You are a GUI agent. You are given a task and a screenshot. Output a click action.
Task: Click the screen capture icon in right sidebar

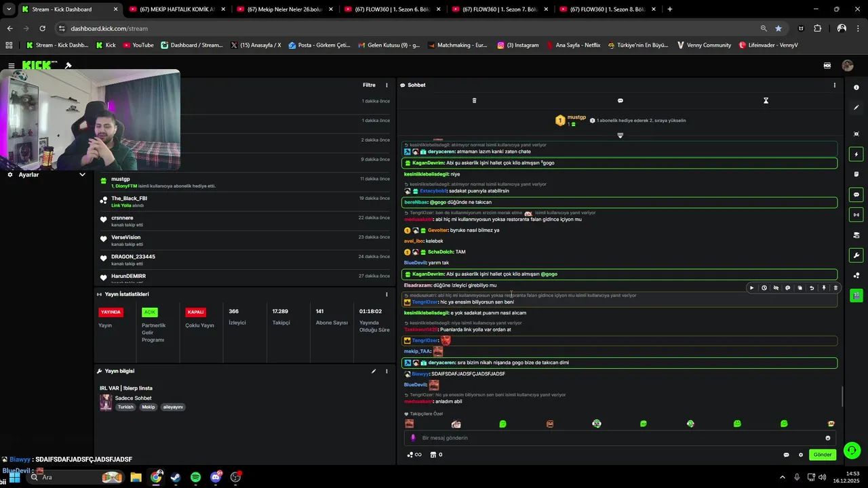point(856,134)
